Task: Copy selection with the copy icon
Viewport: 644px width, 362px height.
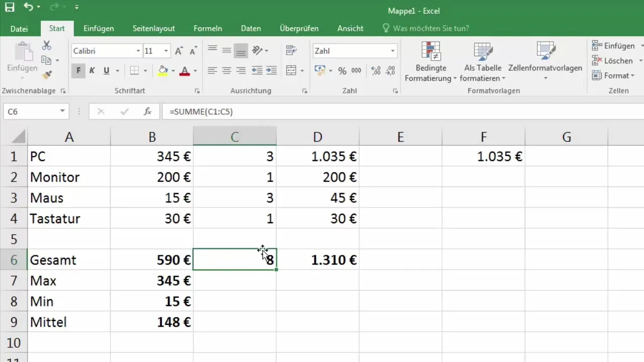Action: [x=47, y=60]
